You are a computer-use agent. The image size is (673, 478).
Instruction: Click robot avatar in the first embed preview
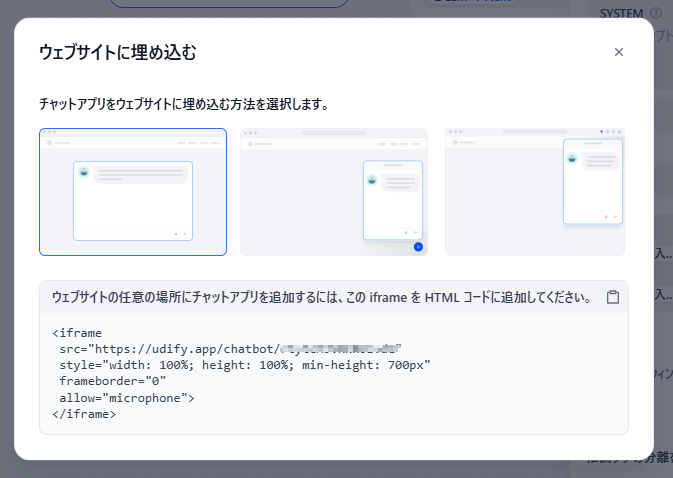coord(84,172)
